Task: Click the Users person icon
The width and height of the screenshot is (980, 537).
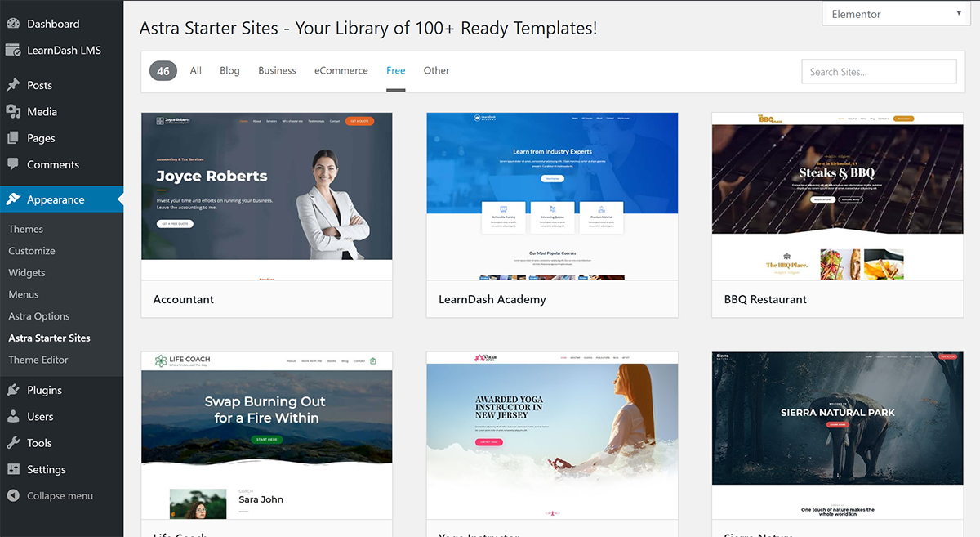Action: click(13, 416)
